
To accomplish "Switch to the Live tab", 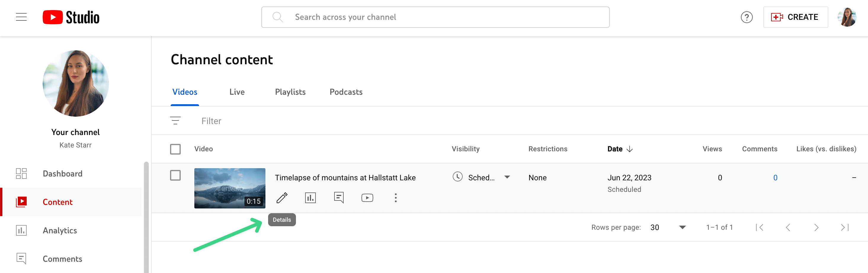I will click(x=237, y=92).
